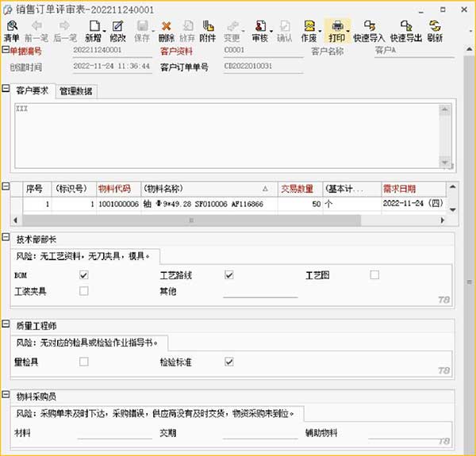Image resolution: width=476 pixels, height=456 pixels.
Task: Open dropdown arrow beside 审核
Action: pos(271,31)
